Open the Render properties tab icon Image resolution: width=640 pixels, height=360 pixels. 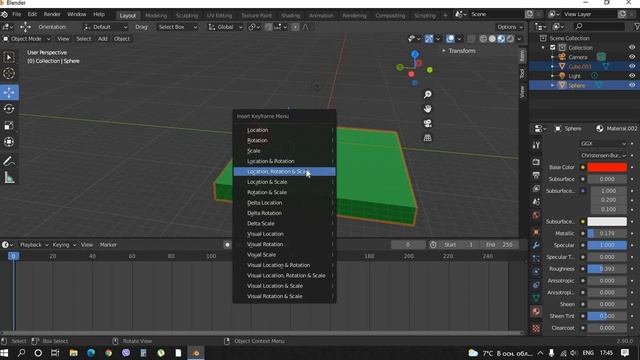[x=536, y=162]
